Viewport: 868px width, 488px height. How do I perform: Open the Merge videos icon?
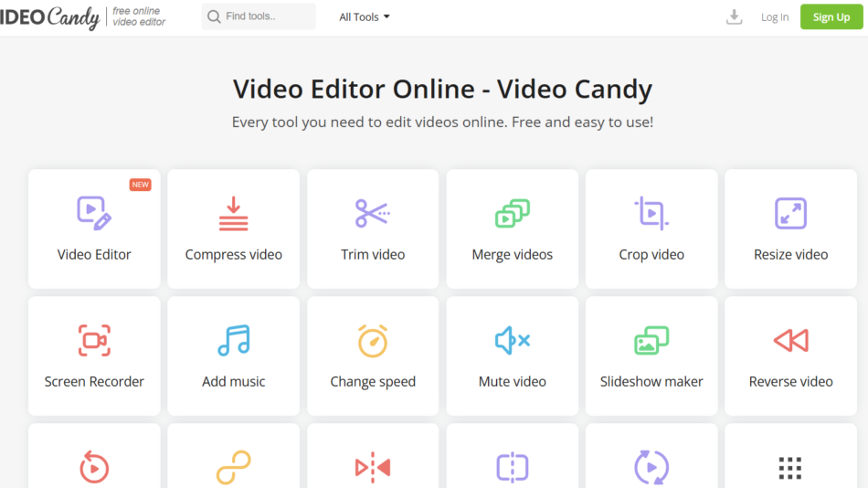coord(512,213)
